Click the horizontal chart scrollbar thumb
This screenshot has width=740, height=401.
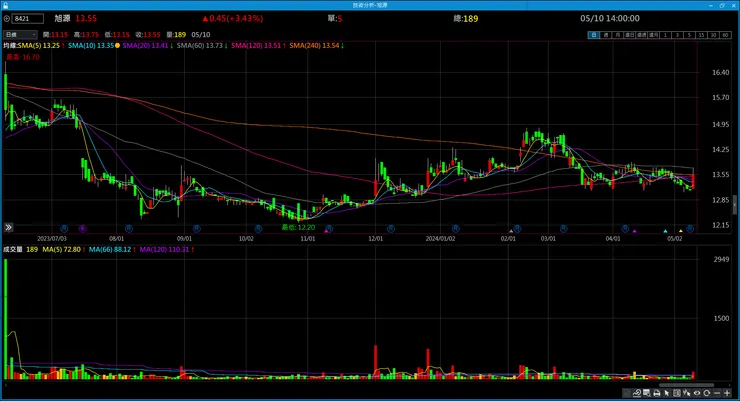(686, 385)
